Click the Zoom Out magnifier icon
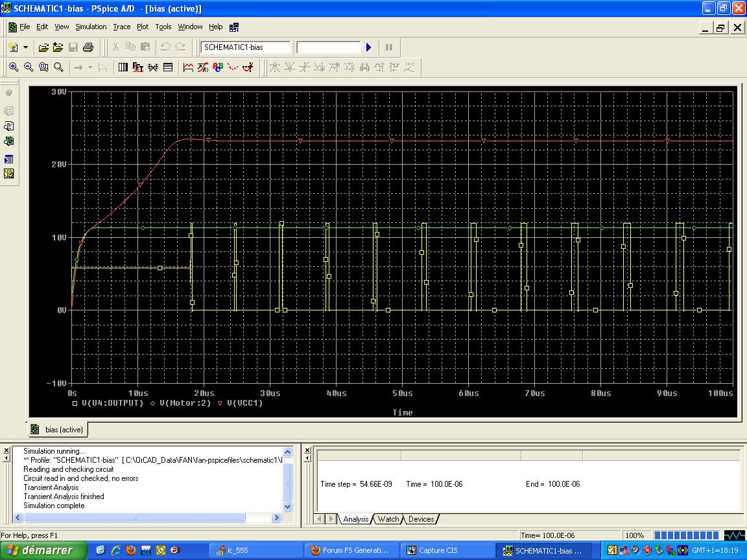Image resolution: width=747 pixels, height=560 pixels. (29, 67)
